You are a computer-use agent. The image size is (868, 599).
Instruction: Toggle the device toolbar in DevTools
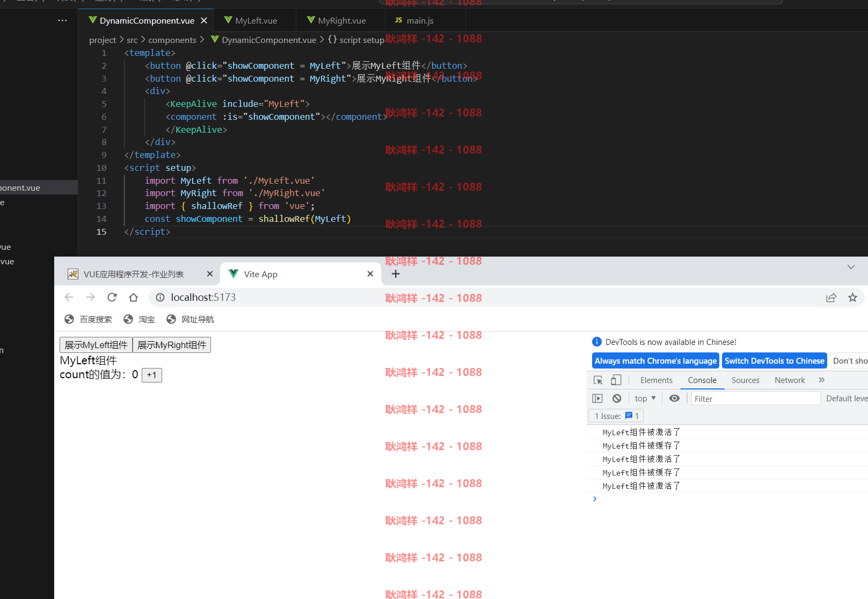click(x=616, y=380)
